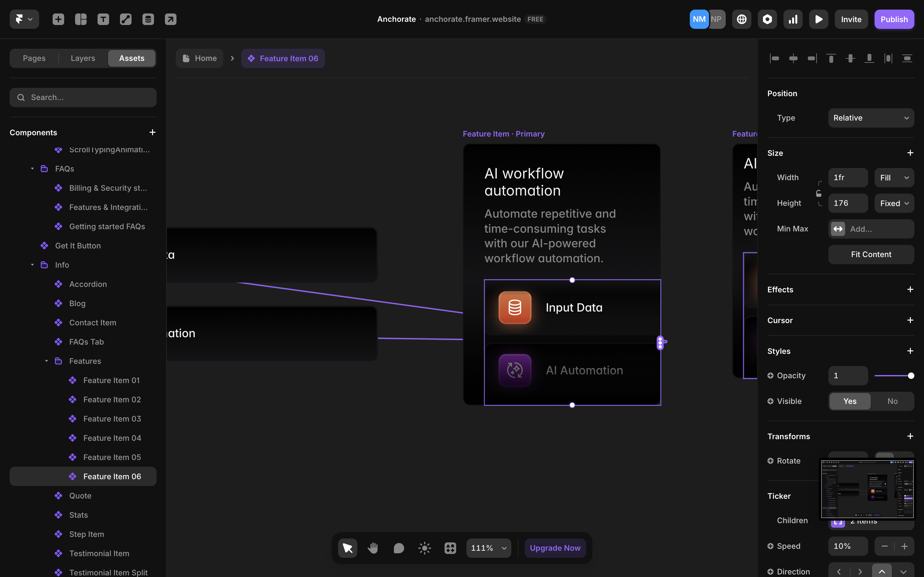Click the component Search field

point(83,97)
